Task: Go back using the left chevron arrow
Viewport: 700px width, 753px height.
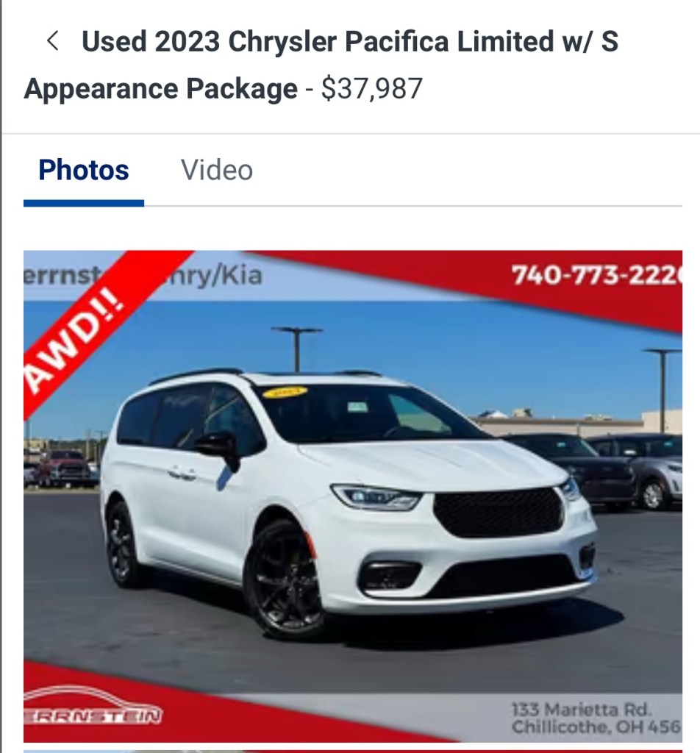Action: [53, 40]
